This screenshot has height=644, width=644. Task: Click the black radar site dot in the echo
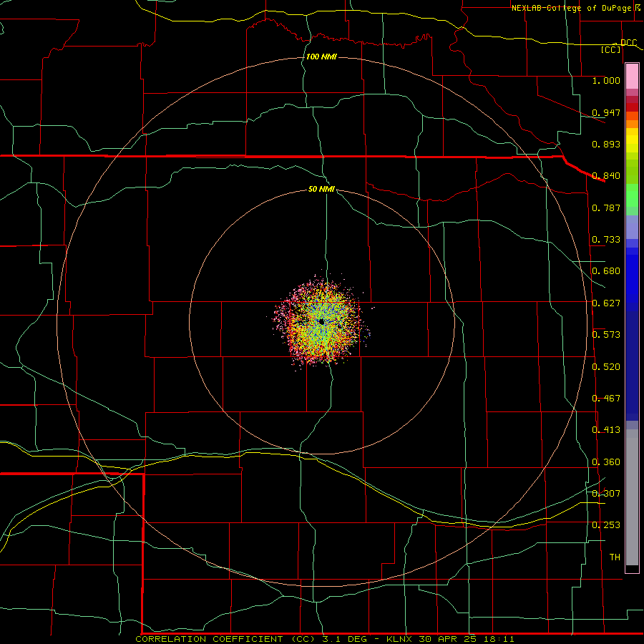click(x=321, y=321)
